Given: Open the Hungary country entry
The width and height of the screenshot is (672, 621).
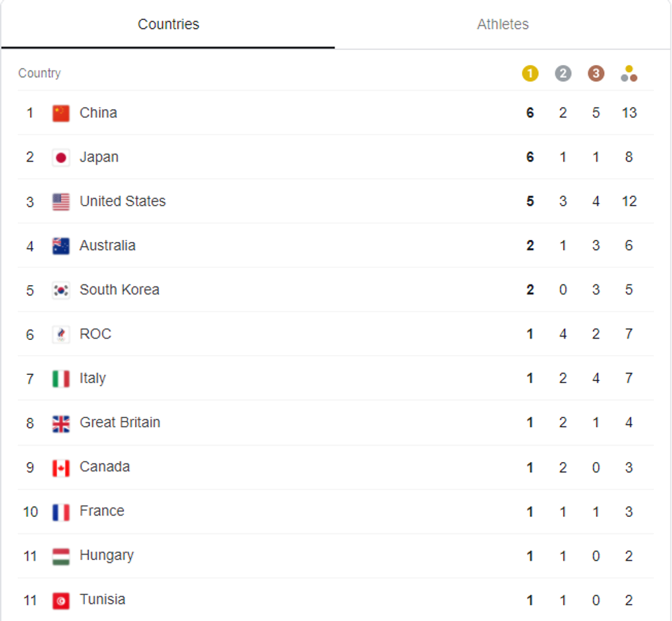Looking at the screenshot, I should tap(106, 555).
